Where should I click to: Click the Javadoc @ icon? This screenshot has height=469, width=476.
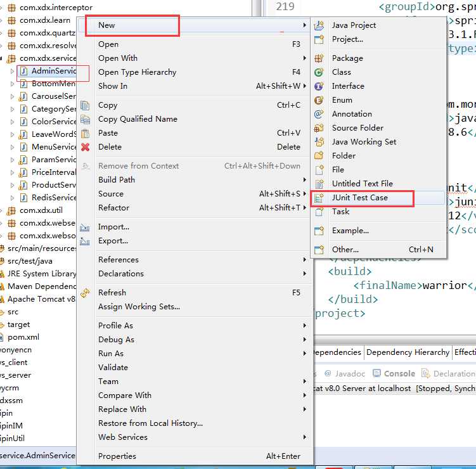[328, 373]
